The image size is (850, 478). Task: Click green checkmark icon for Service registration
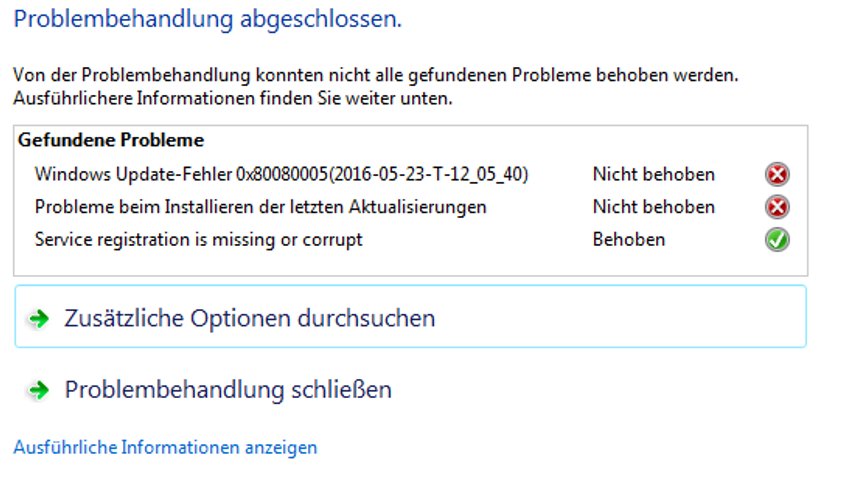(777, 240)
